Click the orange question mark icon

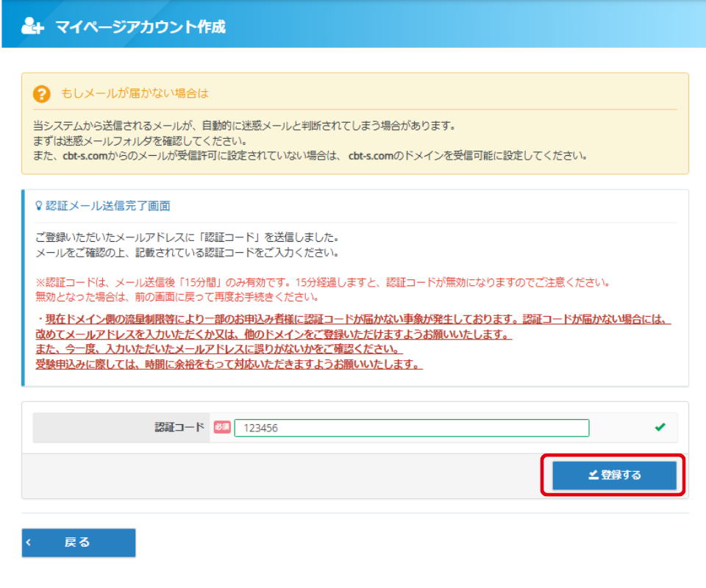tap(42, 94)
